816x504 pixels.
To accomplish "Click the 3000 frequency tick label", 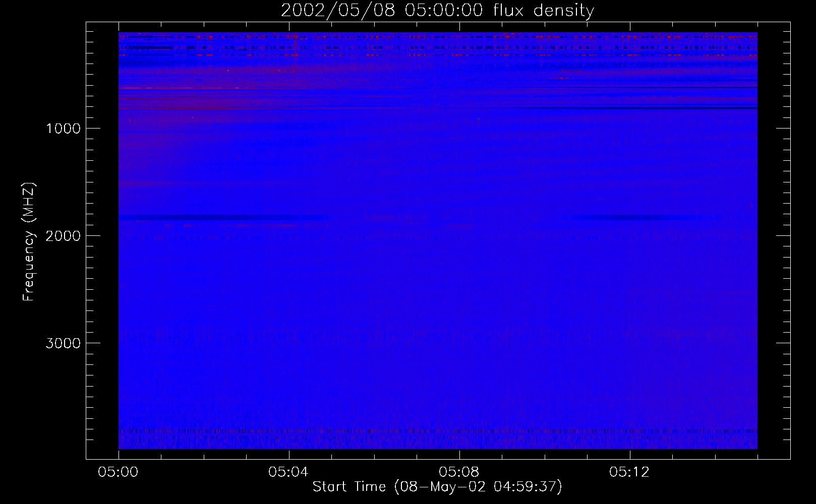I will (x=63, y=343).
